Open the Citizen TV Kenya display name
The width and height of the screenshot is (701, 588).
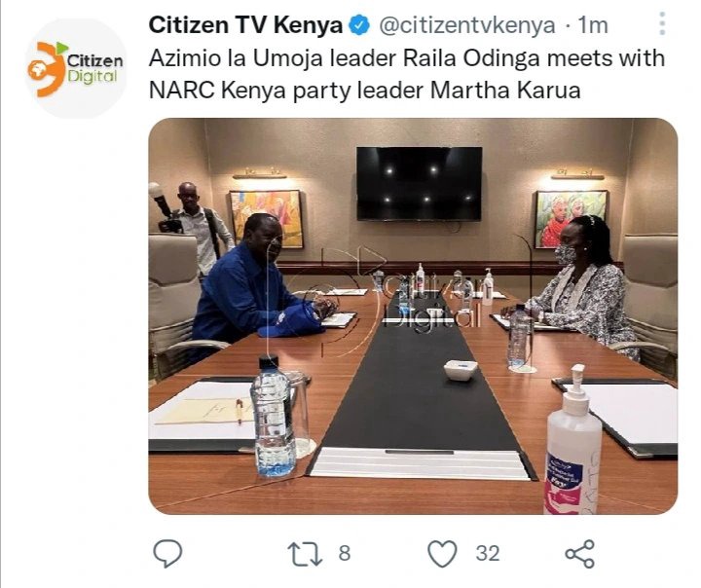pos(245,25)
